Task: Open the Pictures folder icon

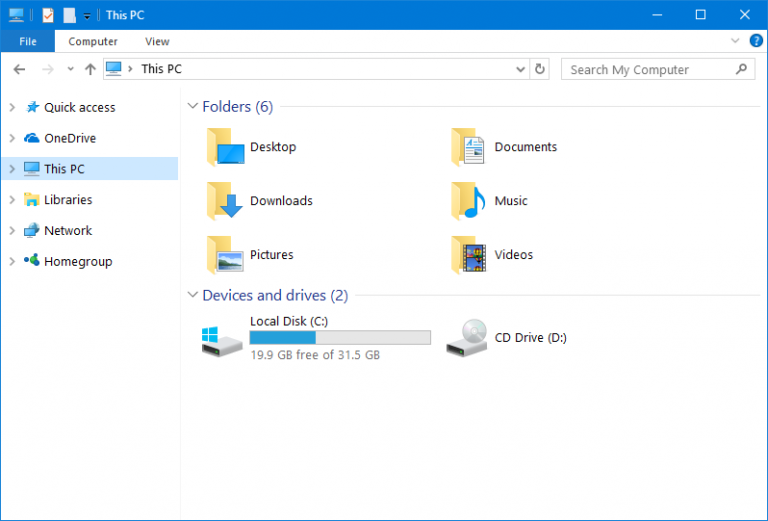Action: (x=225, y=255)
